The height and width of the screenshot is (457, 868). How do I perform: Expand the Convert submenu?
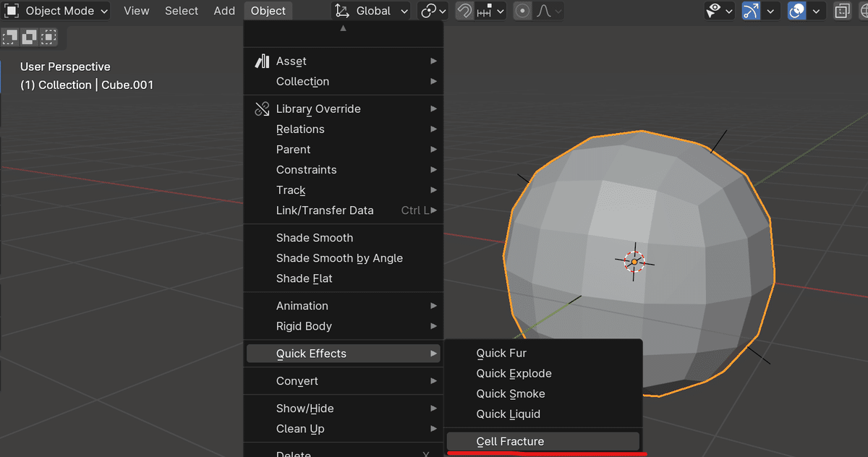point(344,381)
